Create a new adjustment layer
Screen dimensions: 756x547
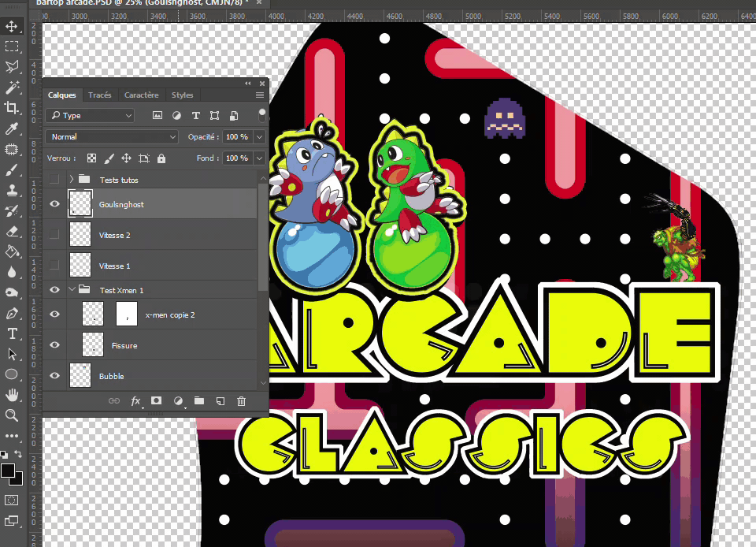[x=178, y=401]
